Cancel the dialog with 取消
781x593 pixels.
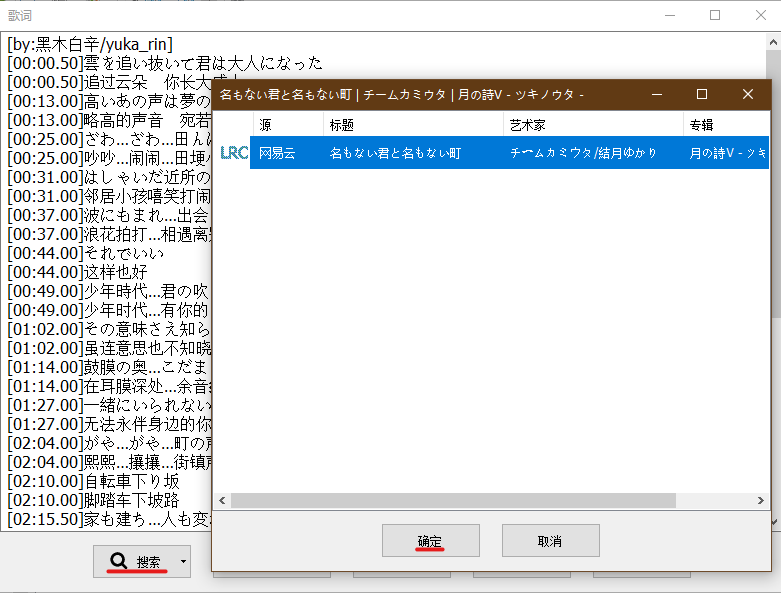coord(549,541)
